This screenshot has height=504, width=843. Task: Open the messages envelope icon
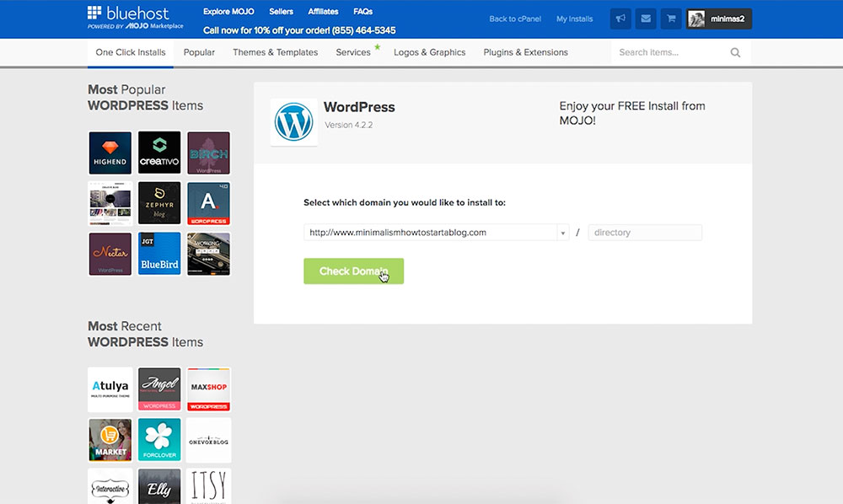click(646, 19)
